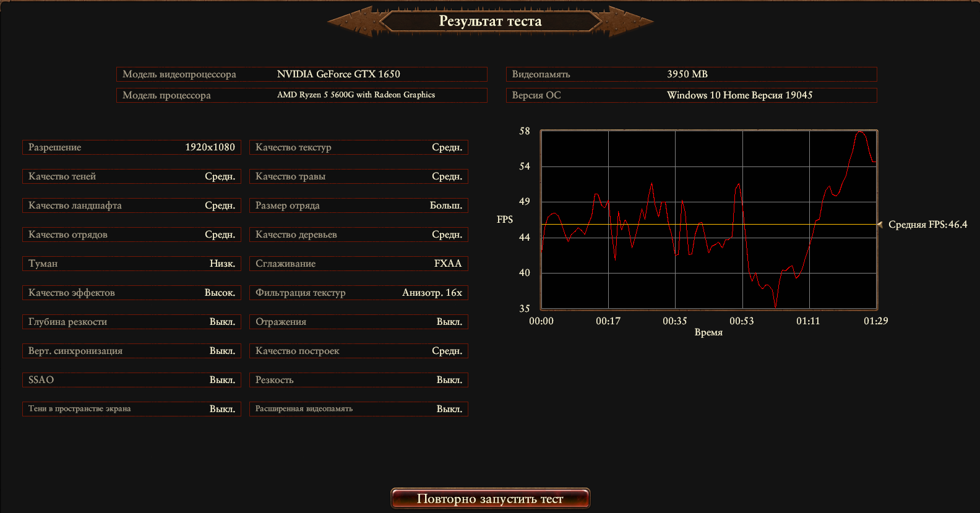
Task: Click the SSAO setting row
Action: [x=132, y=380]
